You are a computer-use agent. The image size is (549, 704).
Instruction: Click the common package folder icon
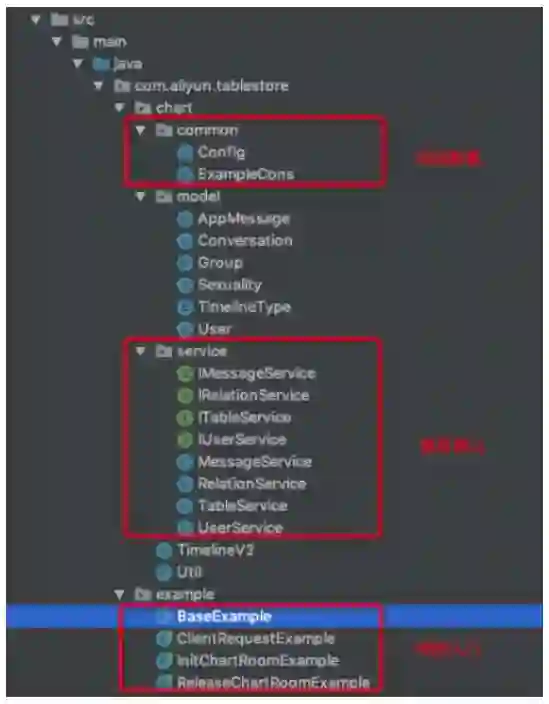pos(164,130)
